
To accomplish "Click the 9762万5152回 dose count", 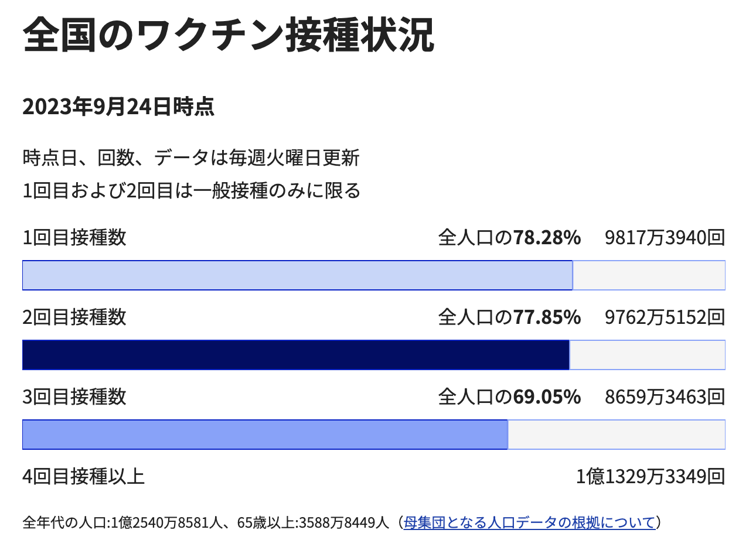I will (665, 317).
